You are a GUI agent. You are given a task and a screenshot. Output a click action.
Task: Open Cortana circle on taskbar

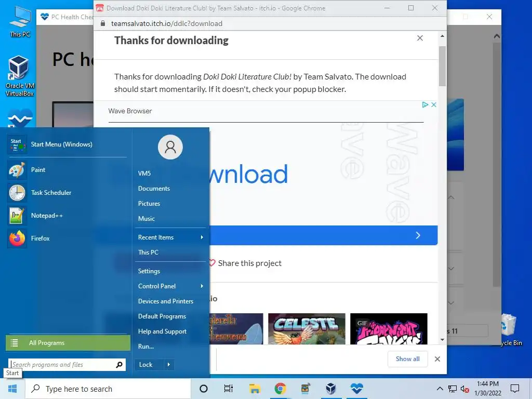[x=204, y=389]
